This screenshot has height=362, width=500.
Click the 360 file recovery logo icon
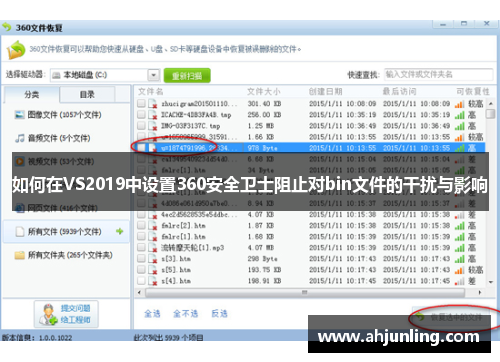point(15,50)
